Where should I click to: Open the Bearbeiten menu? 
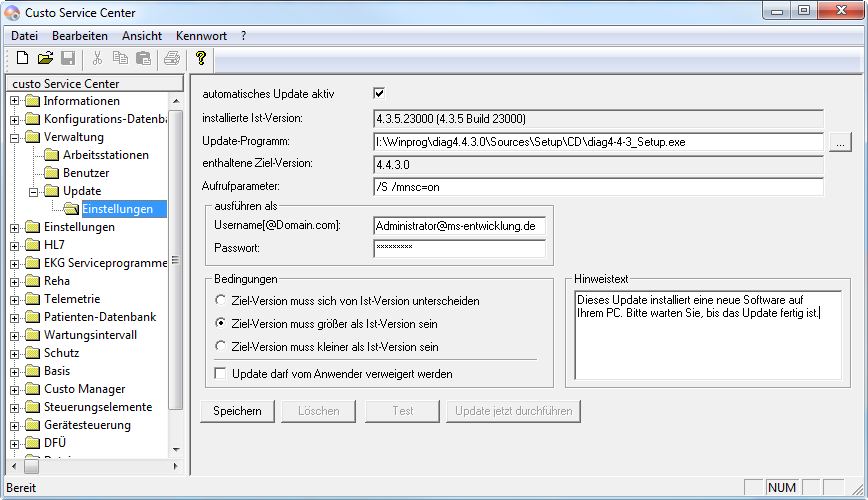click(80, 35)
